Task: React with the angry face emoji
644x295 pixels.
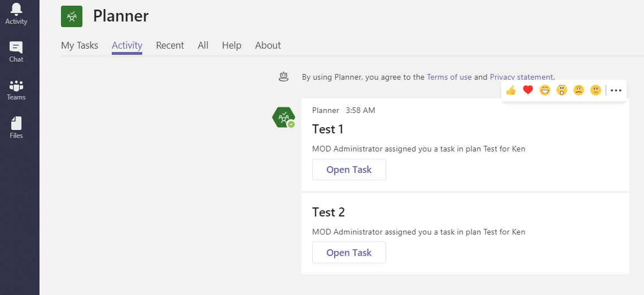Action: click(595, 90)
